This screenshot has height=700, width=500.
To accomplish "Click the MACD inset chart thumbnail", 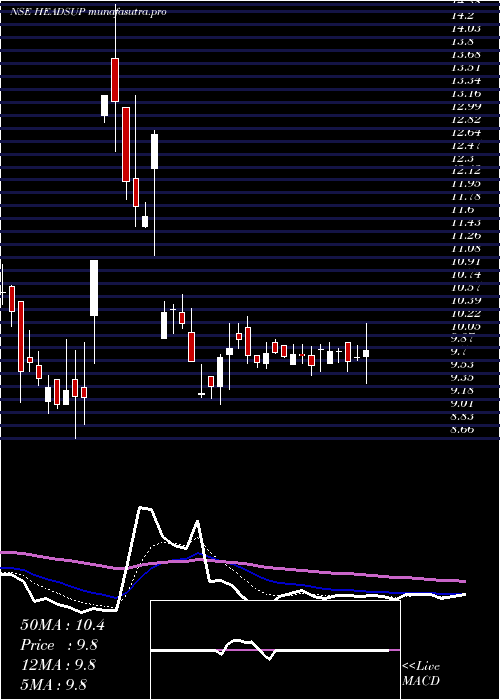I will (x=275, y=650).
